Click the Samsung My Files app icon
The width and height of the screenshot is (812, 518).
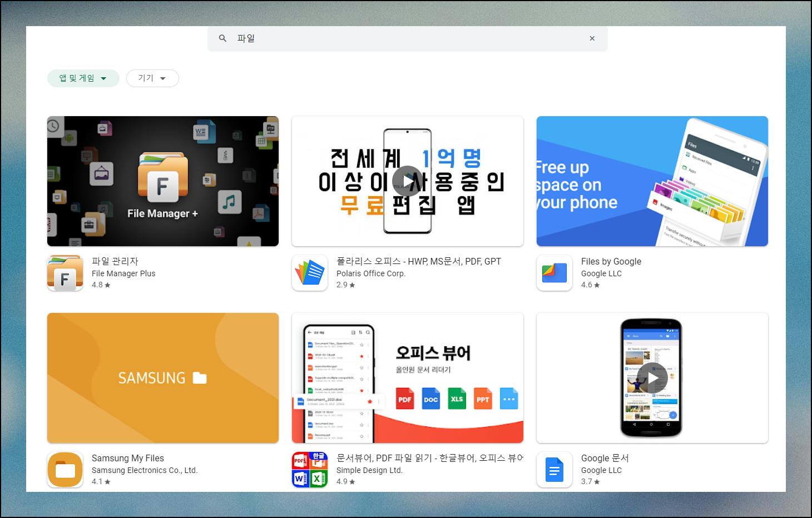pyautogui.click(x=65, y=470)
